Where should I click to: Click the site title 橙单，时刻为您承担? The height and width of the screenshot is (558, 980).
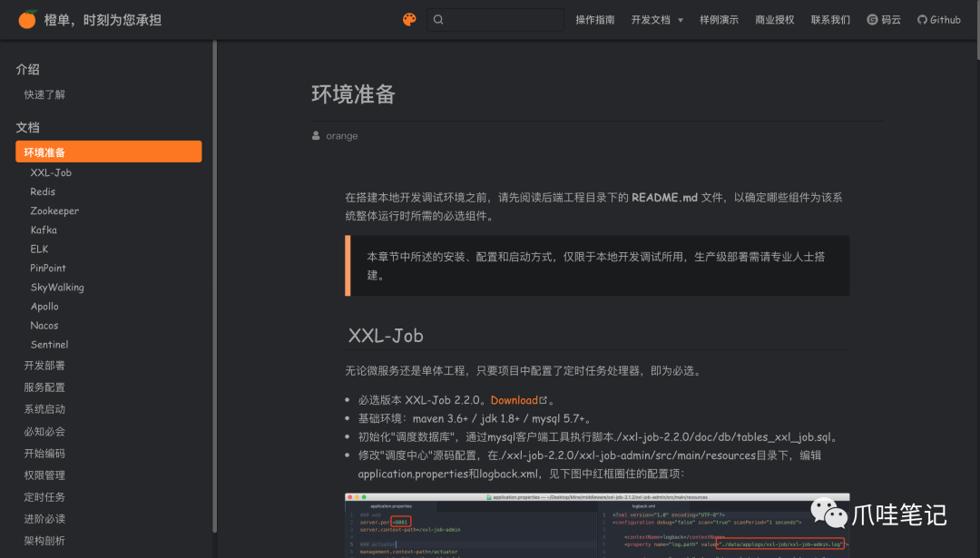103,20
